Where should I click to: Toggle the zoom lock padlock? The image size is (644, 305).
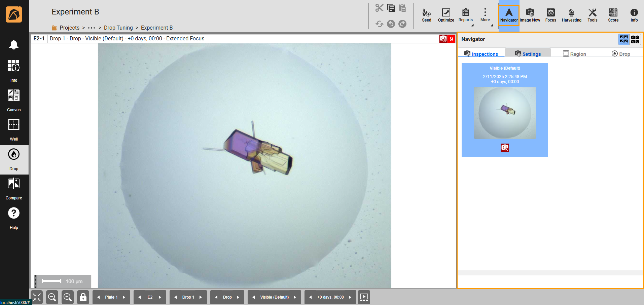click(83, 297)
